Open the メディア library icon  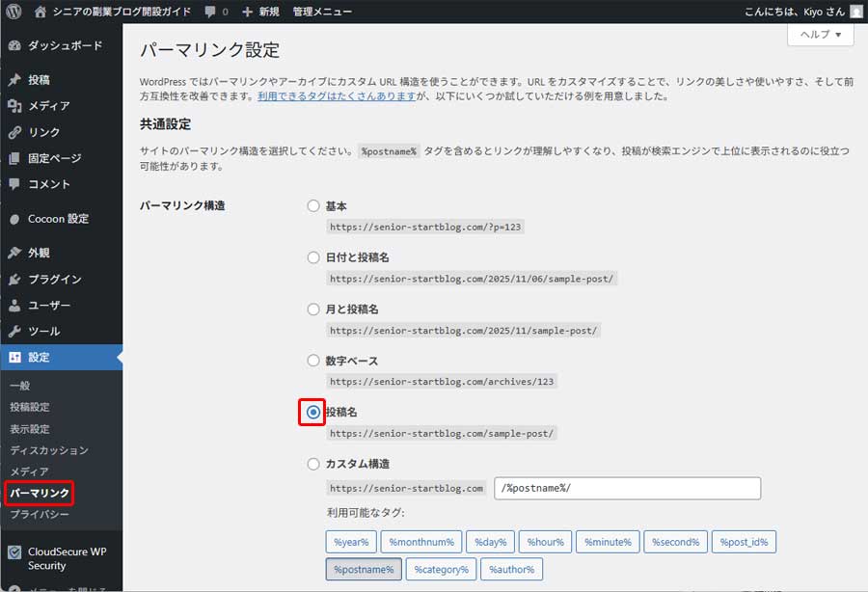[15, 106]
